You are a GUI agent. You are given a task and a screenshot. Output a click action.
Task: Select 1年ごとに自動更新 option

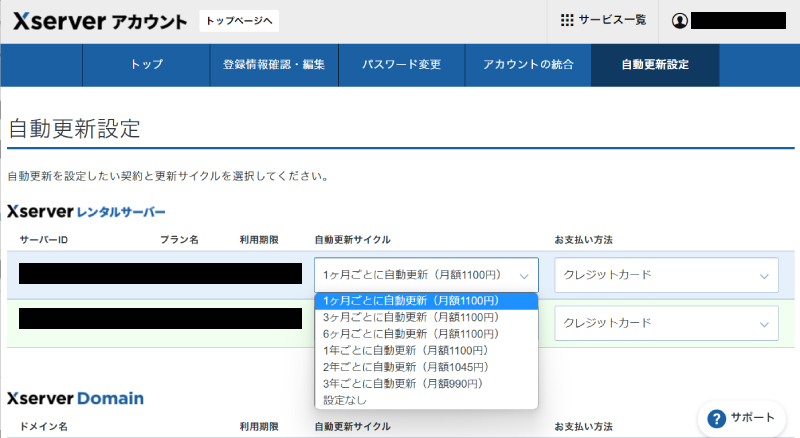405,351
